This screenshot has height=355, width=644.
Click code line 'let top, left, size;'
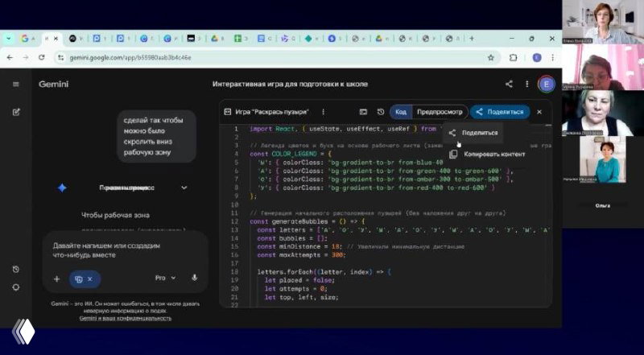[x=301, y=297]
